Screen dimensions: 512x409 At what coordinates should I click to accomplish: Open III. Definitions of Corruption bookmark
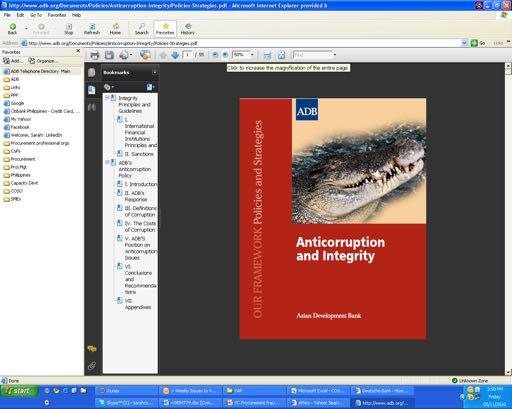tap(140, 211)
